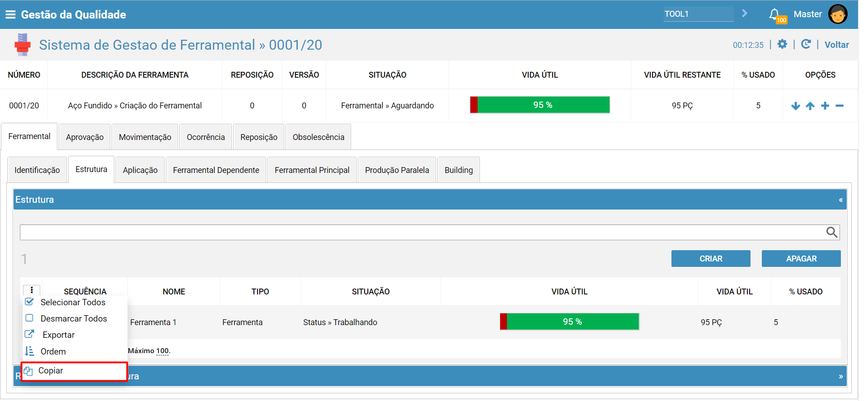Click the notification bell icon
Screen dimensions: 868x401
click(774, 14)
